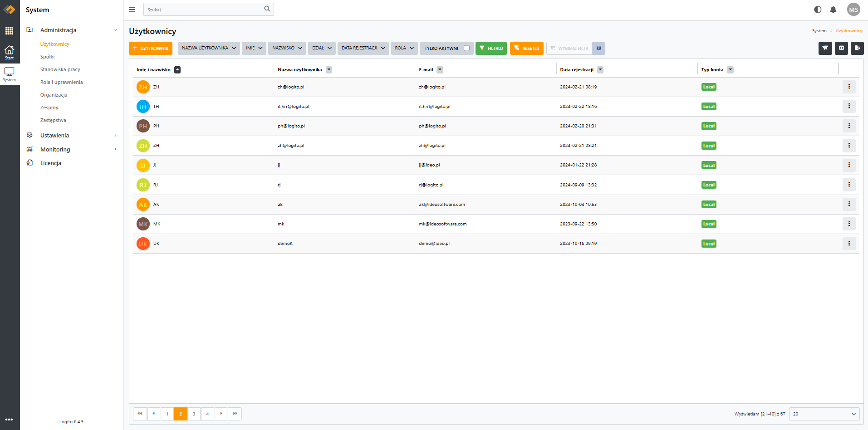The height and width of the screenshot is (430, 868).
Task: Click the three-dots icon at sidebar bottom
Action: pos(9,420)
